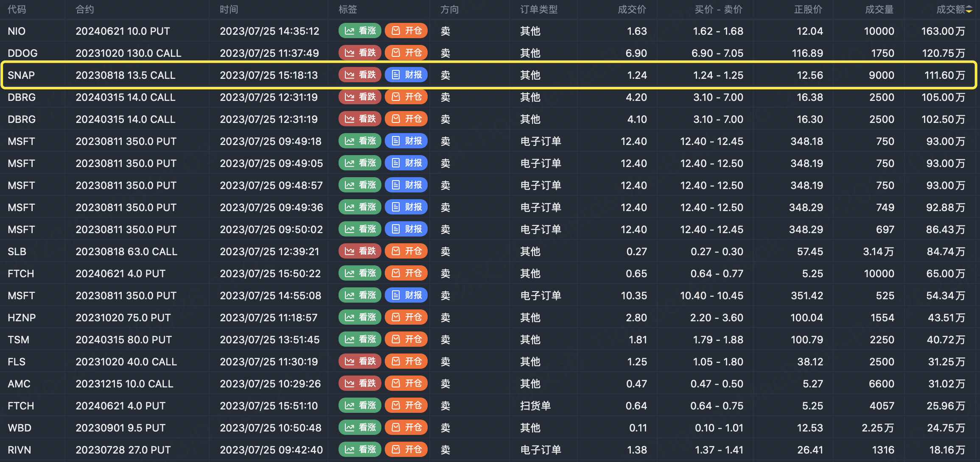Click 开仓 tag in TSM row

click(x=406, y=339)
